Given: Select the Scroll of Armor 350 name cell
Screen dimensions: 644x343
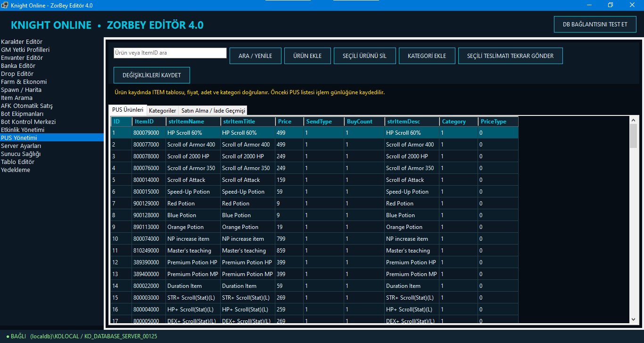Looking at the screenshot, I should [193, 168].
